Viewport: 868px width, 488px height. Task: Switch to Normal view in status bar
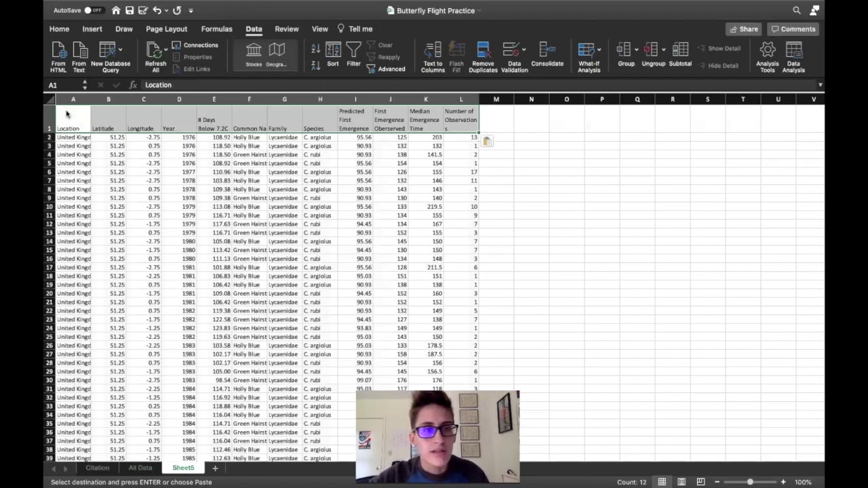[662, 482]
